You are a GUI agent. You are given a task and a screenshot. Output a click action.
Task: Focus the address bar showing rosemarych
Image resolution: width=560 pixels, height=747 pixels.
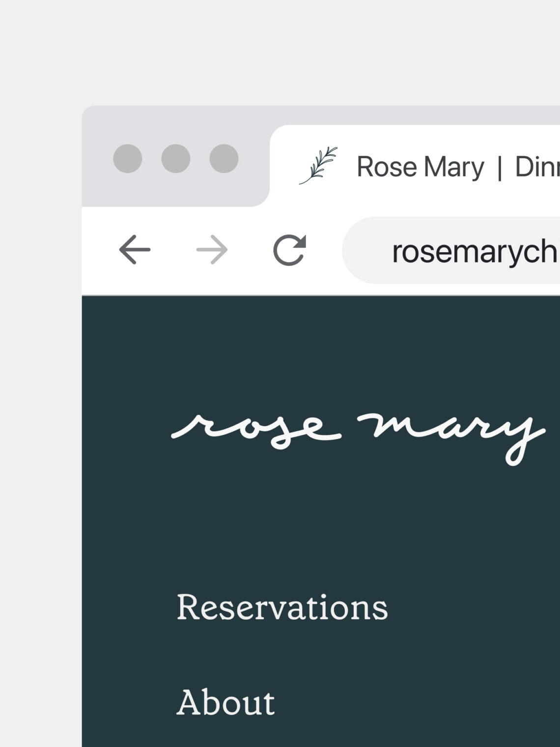click(451, 250)
